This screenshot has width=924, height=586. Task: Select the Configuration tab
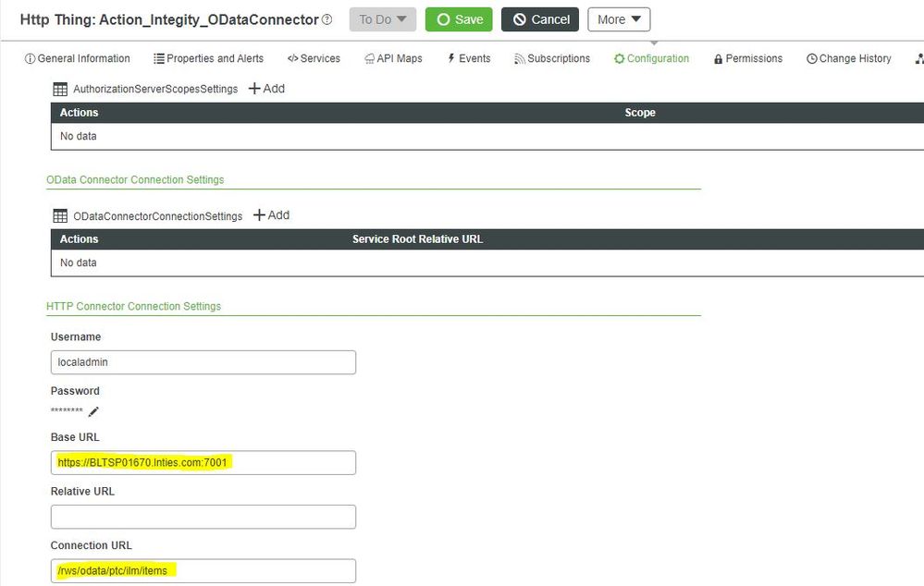point(651,58)
